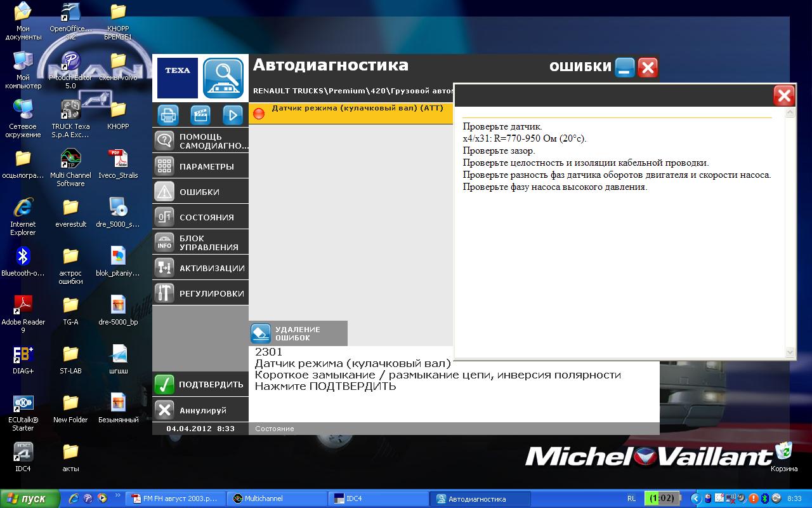The height and width of the screenshot is (508, 812).
Task: Open Безымянный desktop file
Action: click(118, 409)
